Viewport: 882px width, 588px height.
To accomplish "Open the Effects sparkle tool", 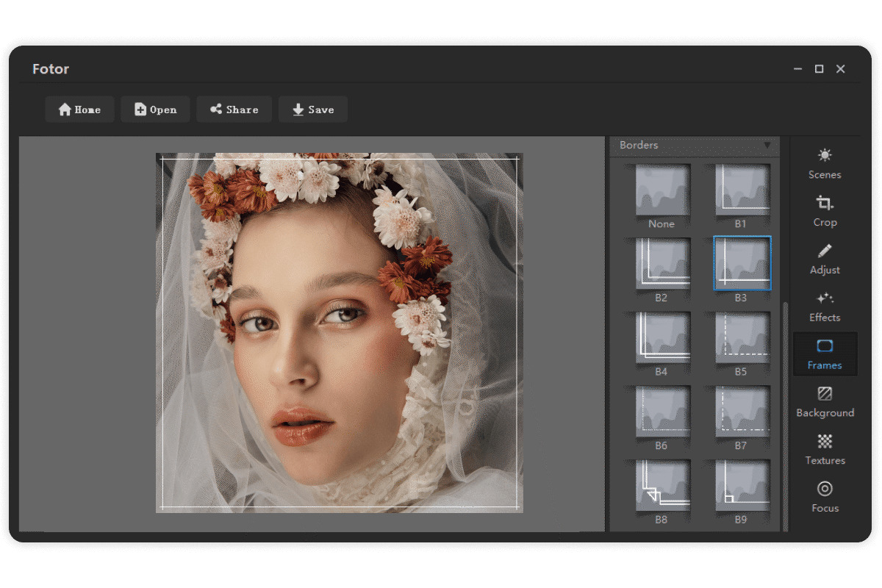I will [x=825, y=306].
